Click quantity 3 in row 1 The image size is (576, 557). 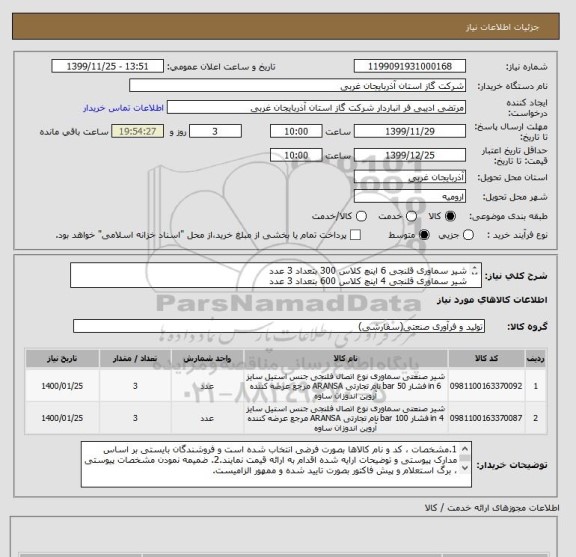(x=135, y=386)
